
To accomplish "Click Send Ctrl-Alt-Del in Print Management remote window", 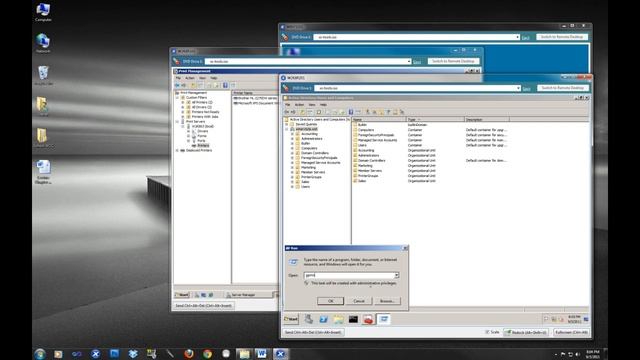I will 203,305.
